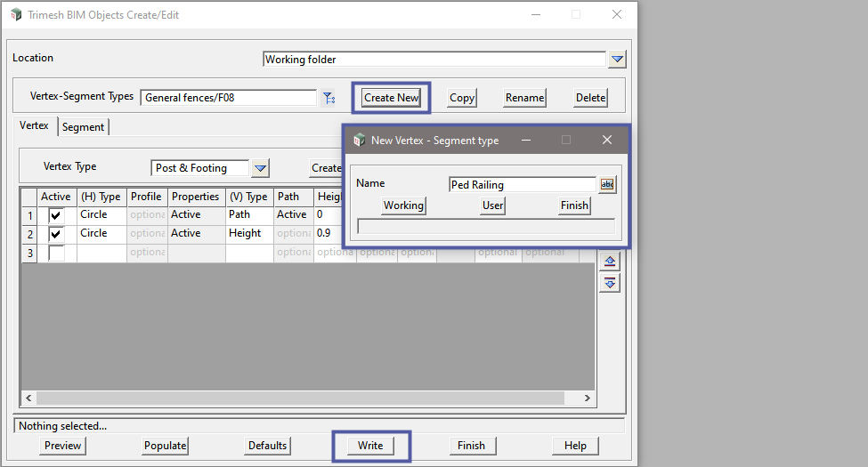Click the horizontal scrollbar right arrow
This screenshot has height=467, width=868.
[588, 399]
